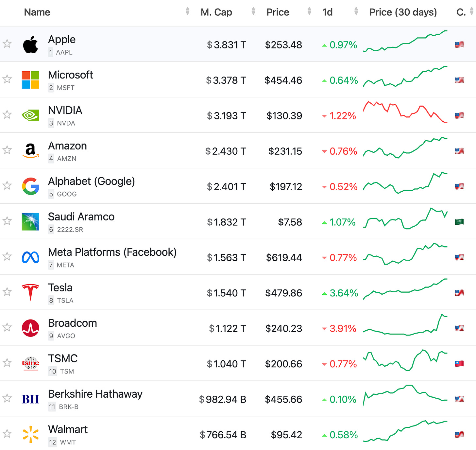Click the Broadcom red pulse logo

[x=30, y=328]
